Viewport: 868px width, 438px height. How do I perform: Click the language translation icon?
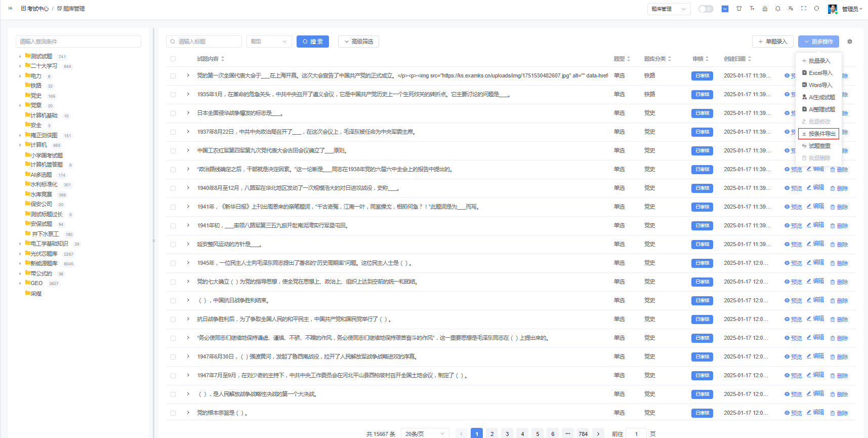pos(791,9)
